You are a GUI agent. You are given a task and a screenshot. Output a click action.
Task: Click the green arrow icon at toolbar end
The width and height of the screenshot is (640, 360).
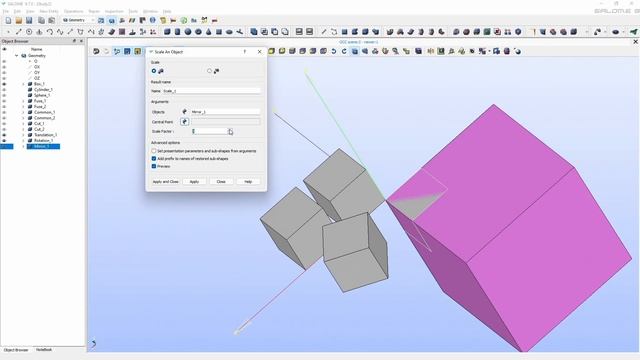click(633, 31)
